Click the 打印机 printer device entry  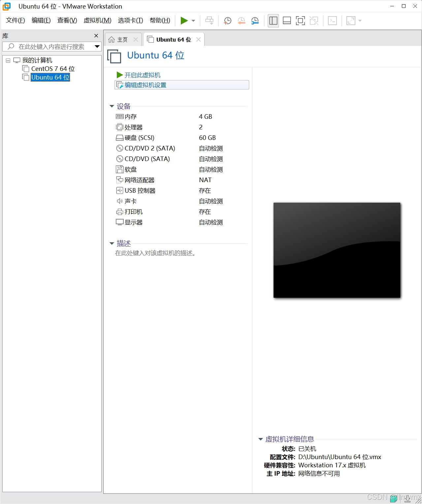134,212
